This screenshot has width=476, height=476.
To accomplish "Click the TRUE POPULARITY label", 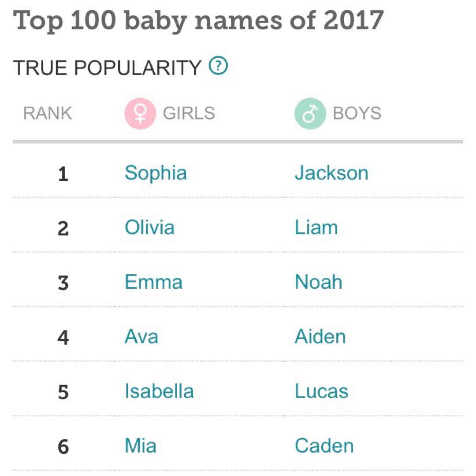I will point(107,67).
